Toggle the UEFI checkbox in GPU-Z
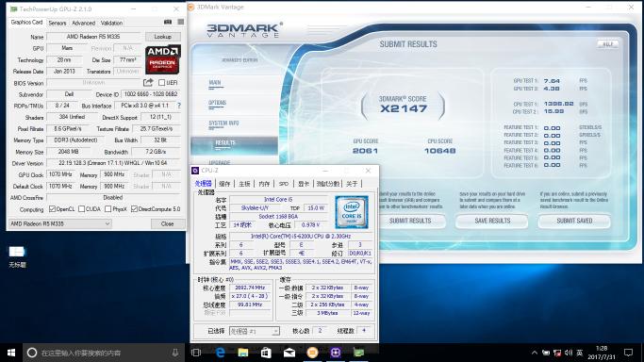The width and height of the screenshot is (644, 362). [x=162, y=83]
